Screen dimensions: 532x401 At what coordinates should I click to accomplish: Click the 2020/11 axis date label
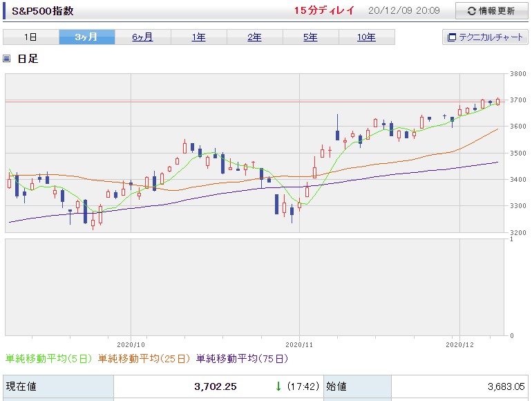coord(299,344)
